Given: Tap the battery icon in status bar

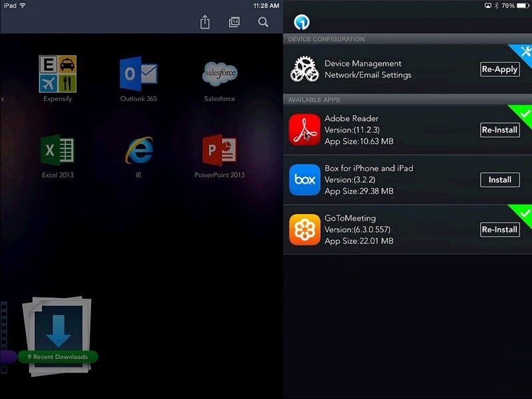Looking at the screenshot, I should click(523, 5).
